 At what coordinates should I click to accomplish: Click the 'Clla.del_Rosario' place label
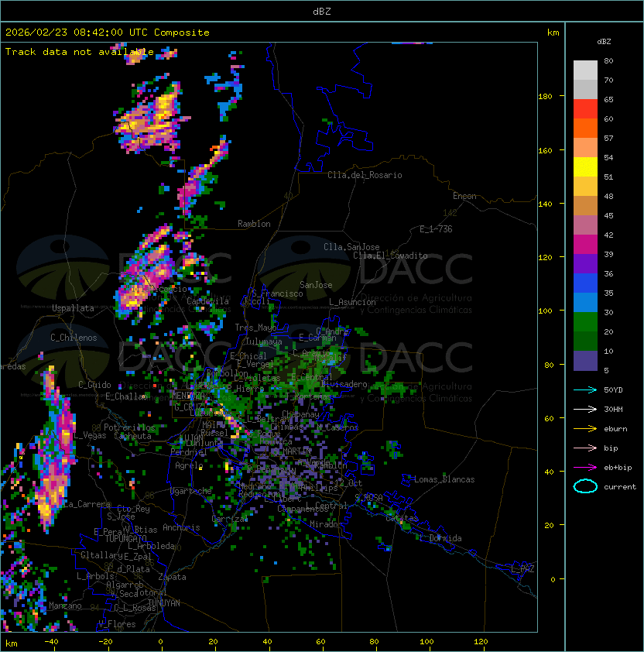[365, 175]
